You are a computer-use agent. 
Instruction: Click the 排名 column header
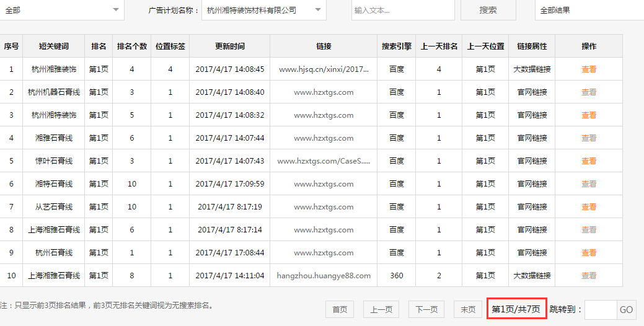tap(99, 46)
